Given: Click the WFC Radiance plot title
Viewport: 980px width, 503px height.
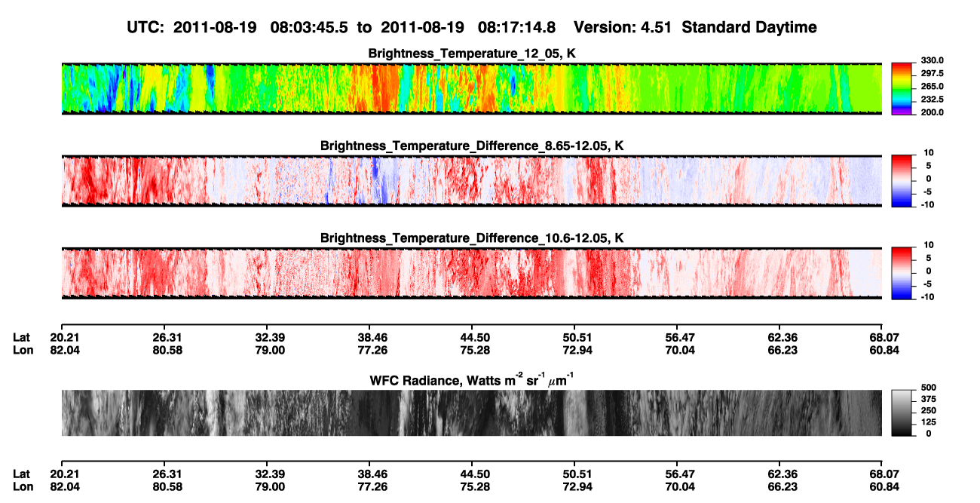Looking at the screenshot, I should (x=472, y=381).
